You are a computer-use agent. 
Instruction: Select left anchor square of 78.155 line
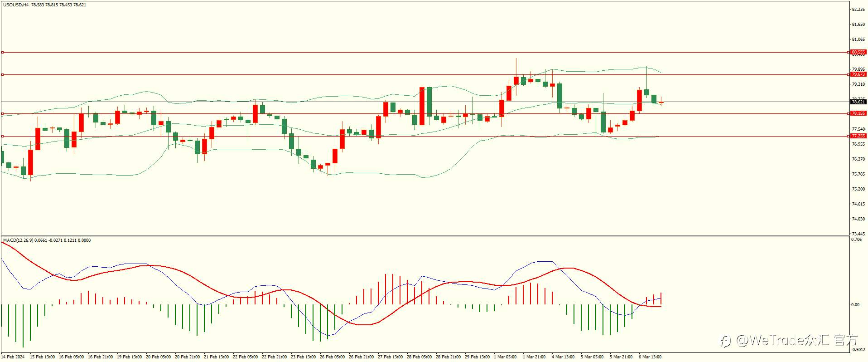pyautogui.click(x=2, y=113)
